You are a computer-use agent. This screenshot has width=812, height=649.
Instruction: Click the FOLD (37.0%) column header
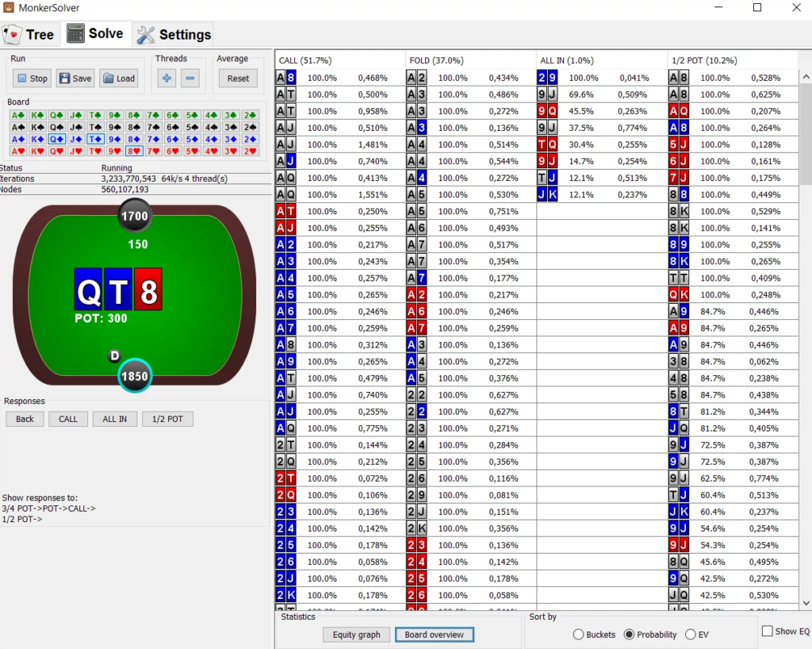tap(471, 60)
